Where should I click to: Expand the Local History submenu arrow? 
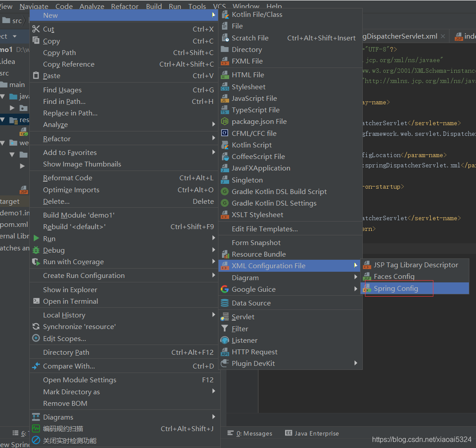(214, 315)
